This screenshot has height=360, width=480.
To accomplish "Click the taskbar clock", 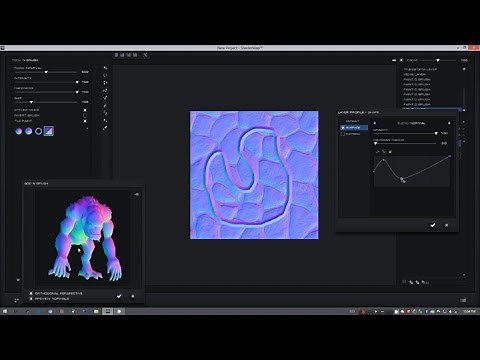I will click(x=469, y=311).
